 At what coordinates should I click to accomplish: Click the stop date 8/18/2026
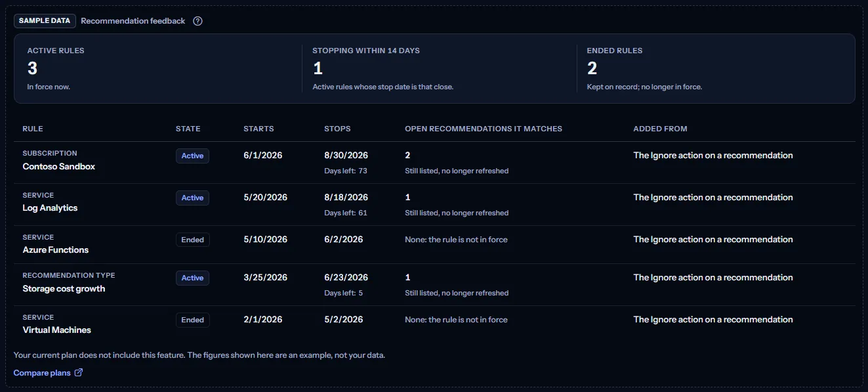pos(346,198)
